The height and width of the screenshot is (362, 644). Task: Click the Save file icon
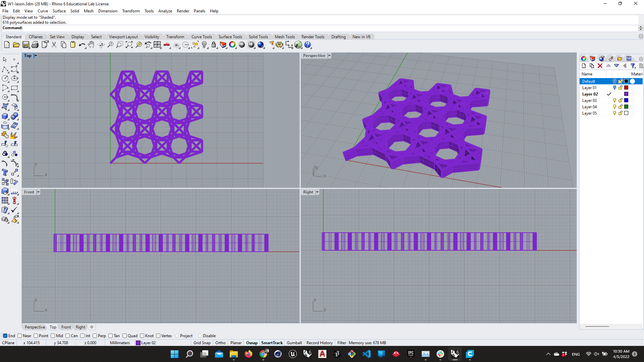click(26, 45)
